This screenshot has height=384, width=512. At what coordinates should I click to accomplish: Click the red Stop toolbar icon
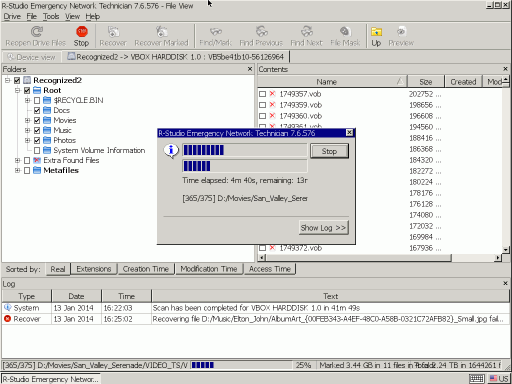coord(82,32)
